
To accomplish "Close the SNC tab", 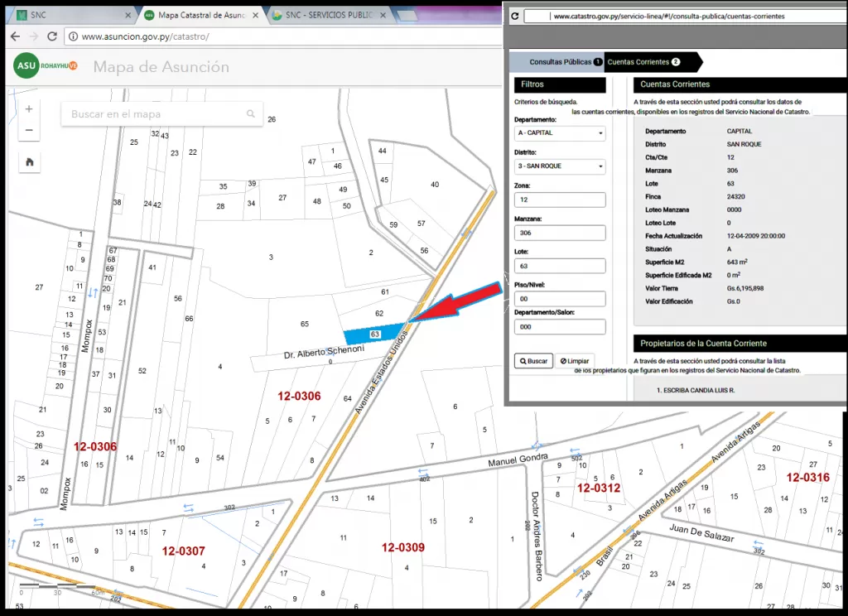I will click(x=128, y=15).
